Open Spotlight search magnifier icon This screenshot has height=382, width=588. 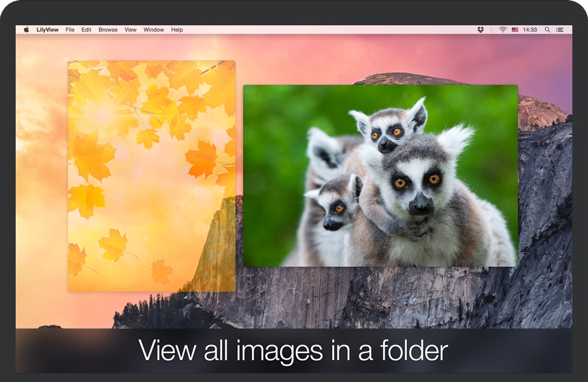coord(548,30)
